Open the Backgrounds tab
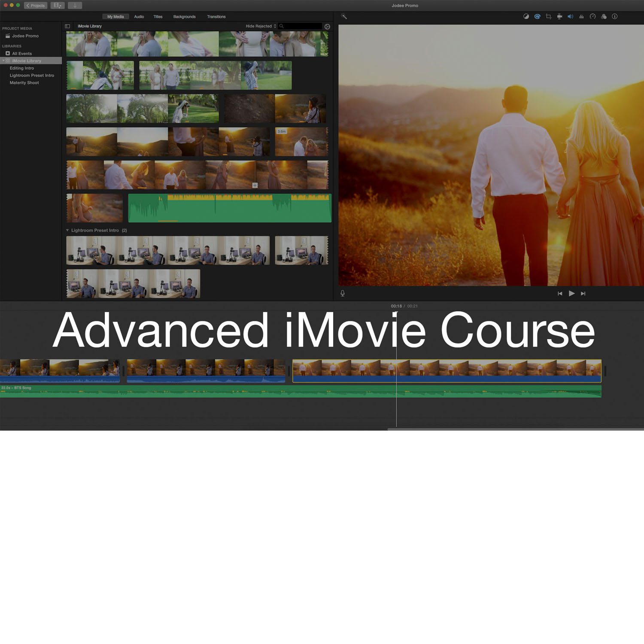The height and width of the screenshot is (644, 644). point(184,17)
